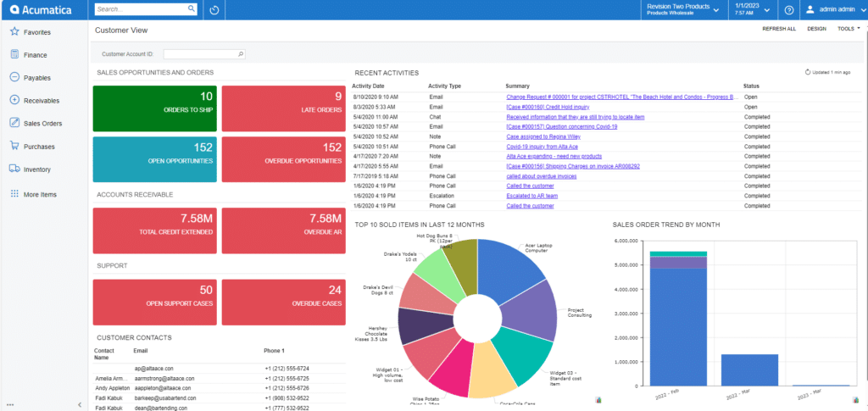Click the Purchases cart icon

[x=14, y=146]
